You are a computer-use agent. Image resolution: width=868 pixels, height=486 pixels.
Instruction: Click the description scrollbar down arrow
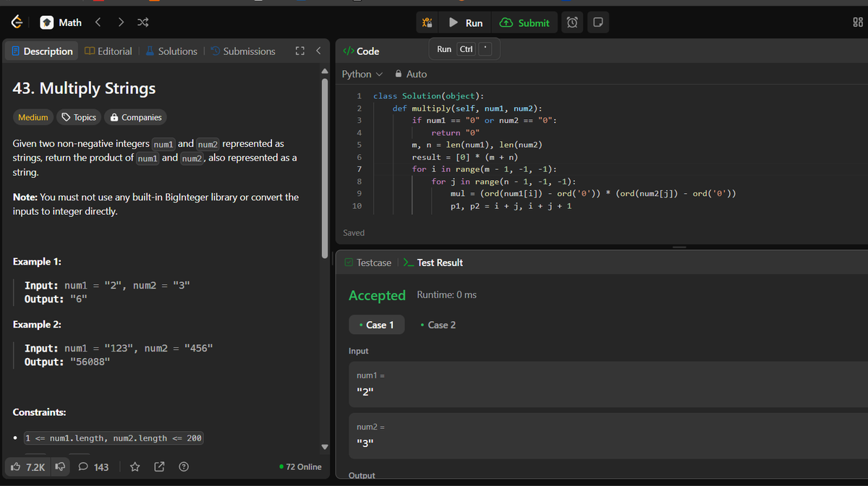(325, 445)
